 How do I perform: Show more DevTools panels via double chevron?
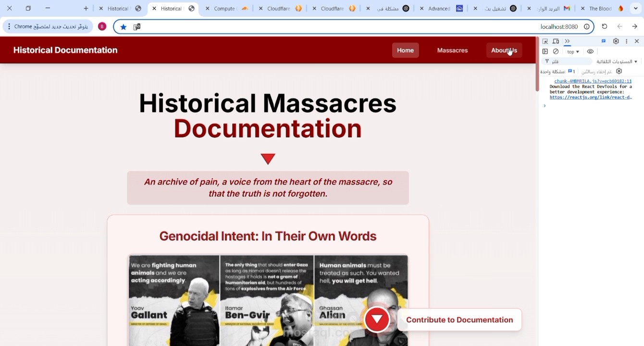pyautogui.click(x=567, y=41)
